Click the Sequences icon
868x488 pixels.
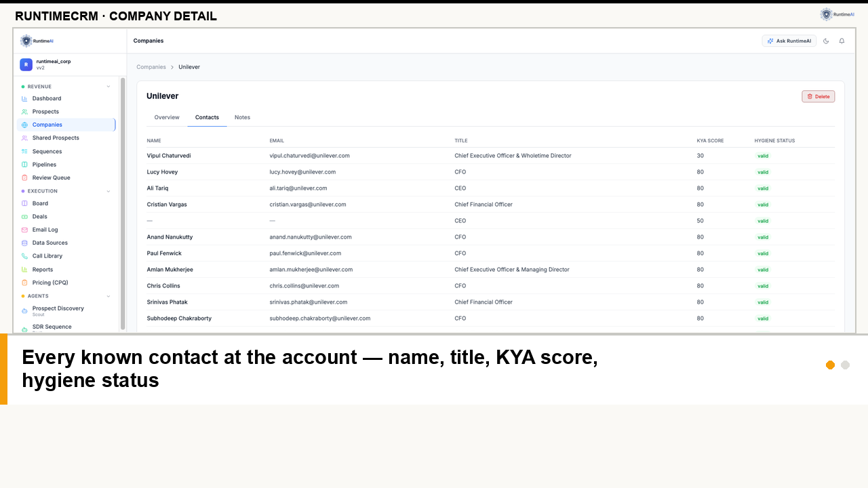click(25, 151)
